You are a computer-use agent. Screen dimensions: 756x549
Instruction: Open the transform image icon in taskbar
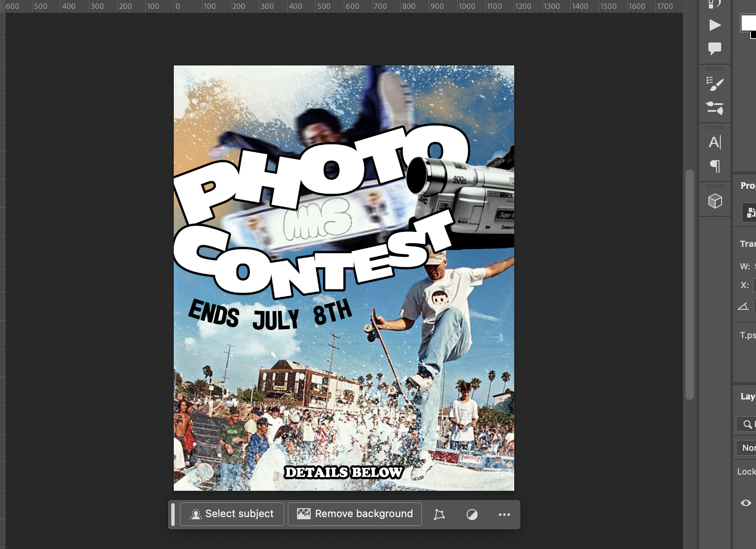[x=439, y=515]
